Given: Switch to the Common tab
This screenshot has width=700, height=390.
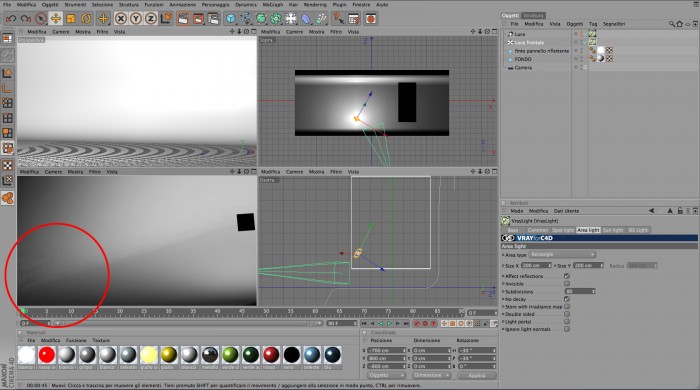Looking at the screenshot, I should click(538, 230).
